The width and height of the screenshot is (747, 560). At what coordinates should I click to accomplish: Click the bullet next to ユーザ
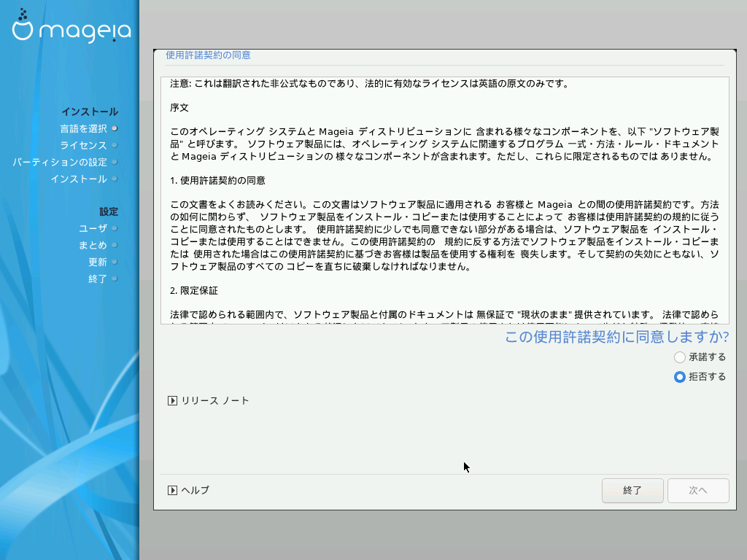tap(115, 228)
